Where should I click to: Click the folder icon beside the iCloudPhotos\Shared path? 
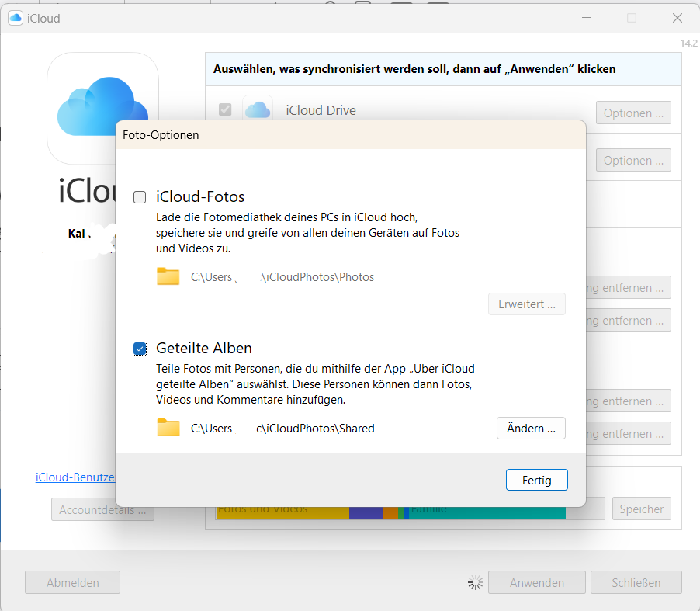click(168, 428)
